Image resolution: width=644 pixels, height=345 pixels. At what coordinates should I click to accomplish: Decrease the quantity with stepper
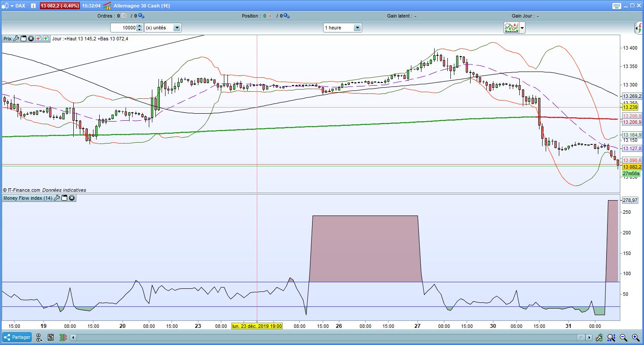(140, 30)
